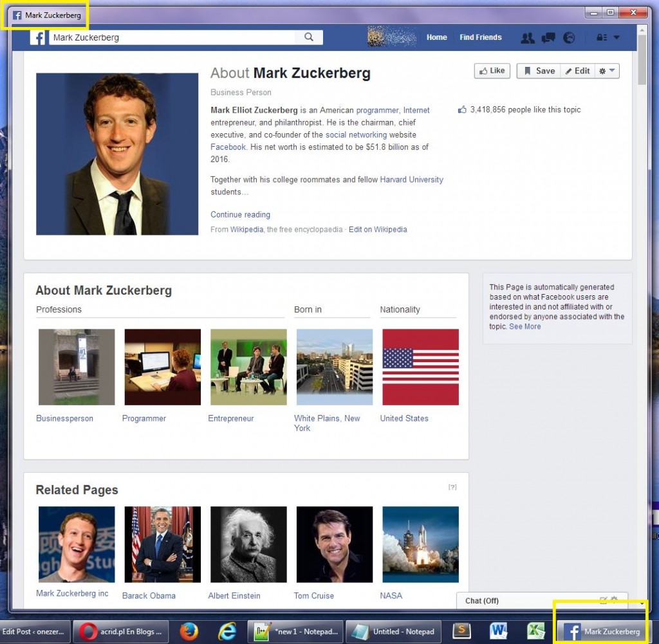Viewport: 659px width, 644px height.
Task: Switch to Edit Post taskbar item
Action: coord(35,632)
